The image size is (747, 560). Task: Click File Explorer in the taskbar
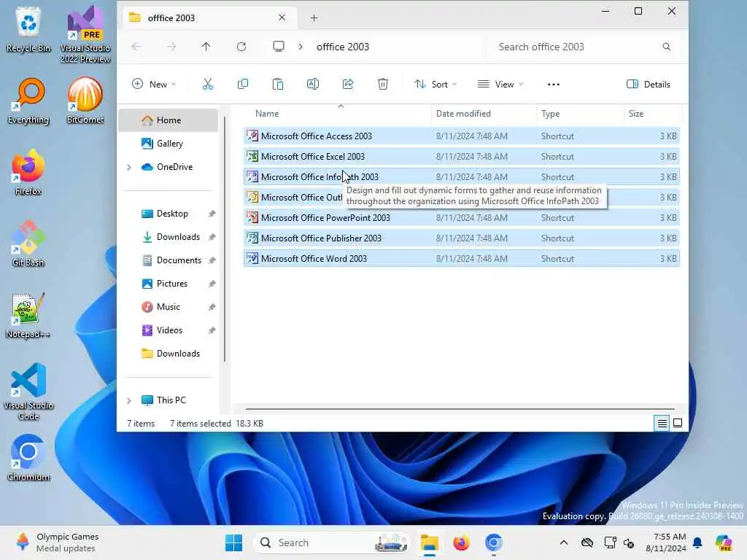coord(429,542)
